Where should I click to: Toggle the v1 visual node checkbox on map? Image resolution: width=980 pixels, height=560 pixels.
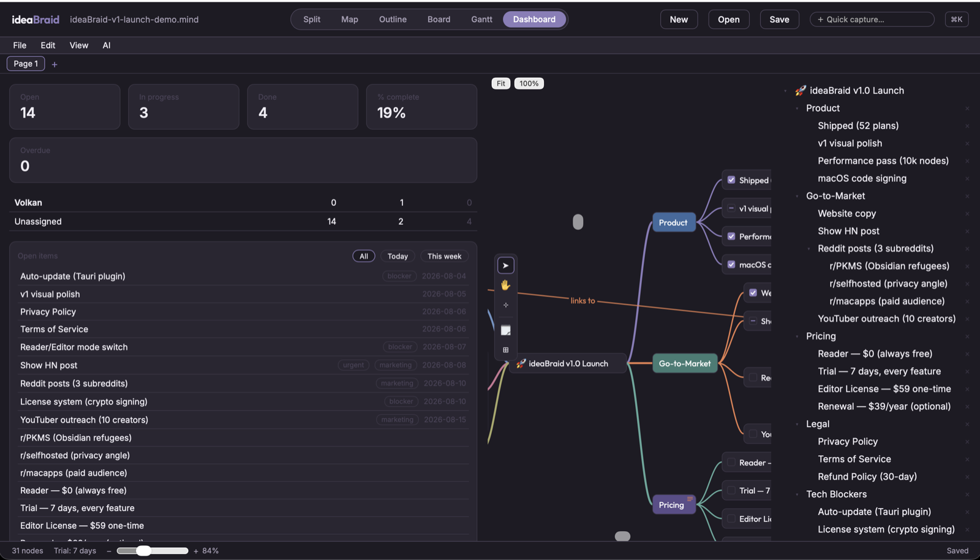(x=731, y=208)
